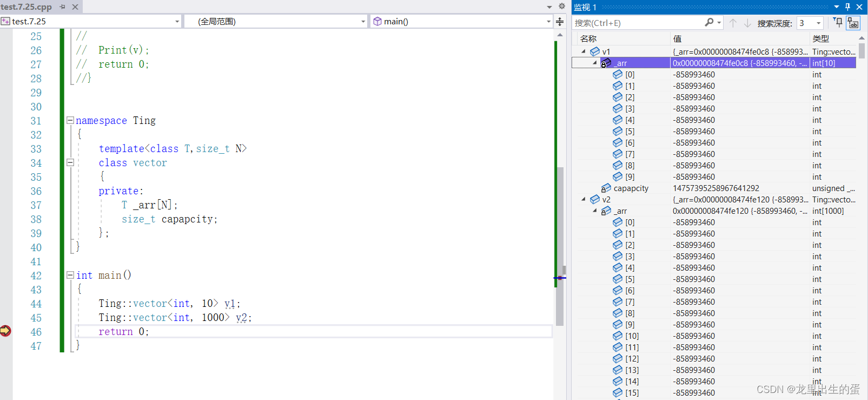This screenshot has width=868, height=400.
Task: Click int[1000] type cell of v2 _arr
Action: (828, 211)
